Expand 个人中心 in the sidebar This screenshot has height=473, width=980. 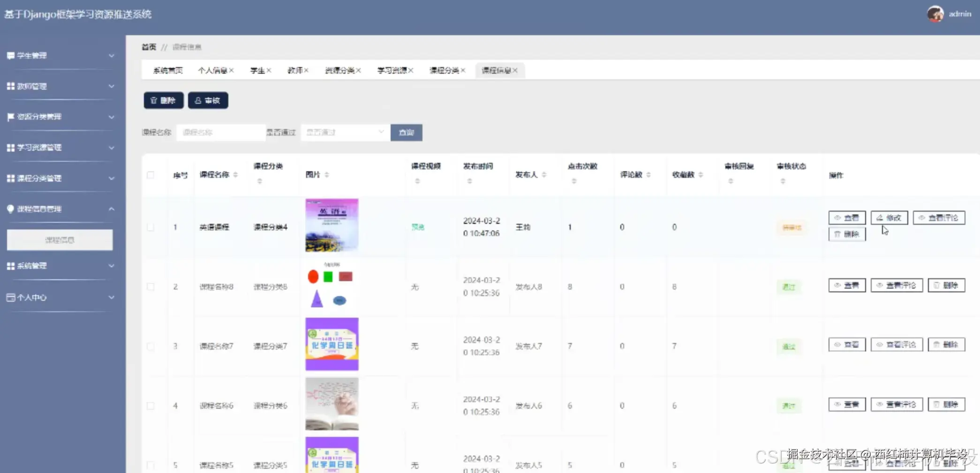click(60, 298)
